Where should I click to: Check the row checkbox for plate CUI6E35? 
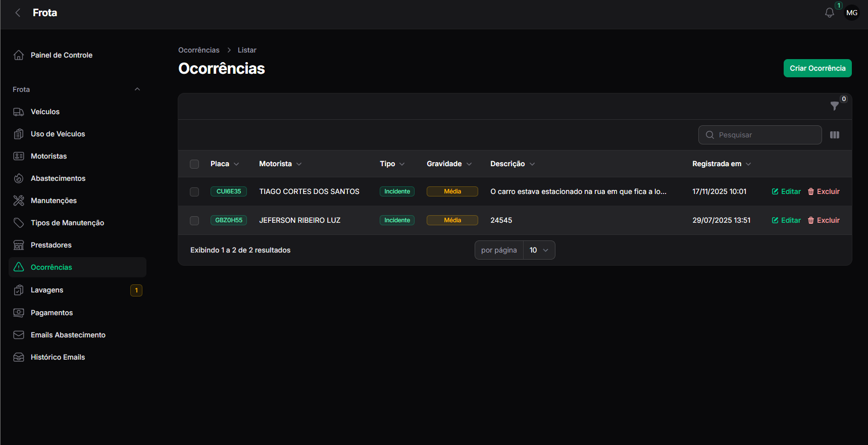(194, 192)
